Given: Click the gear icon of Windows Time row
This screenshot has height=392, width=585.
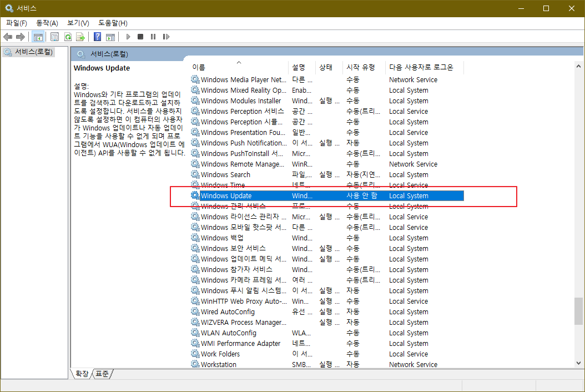Looking at the screenshot, I should (195, 185).
